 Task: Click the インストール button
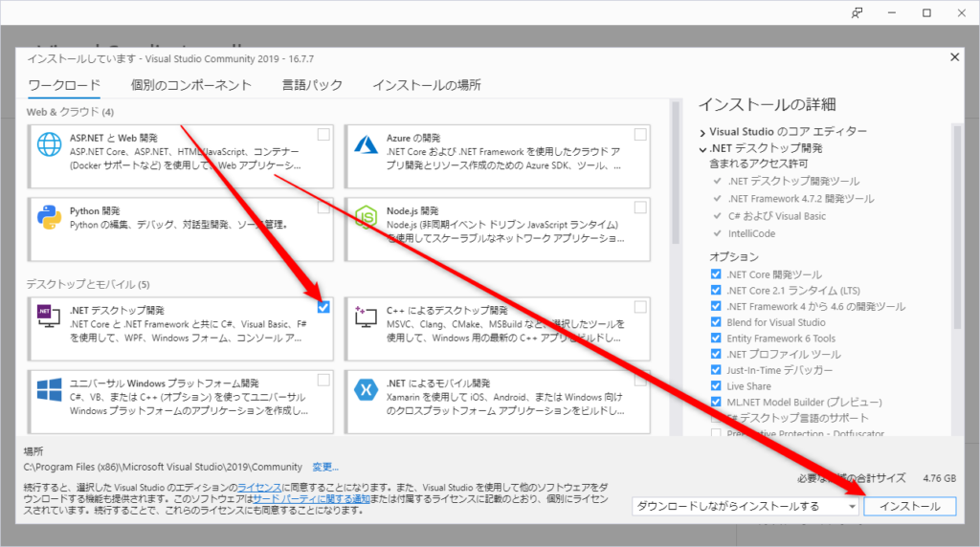(910, 507)
